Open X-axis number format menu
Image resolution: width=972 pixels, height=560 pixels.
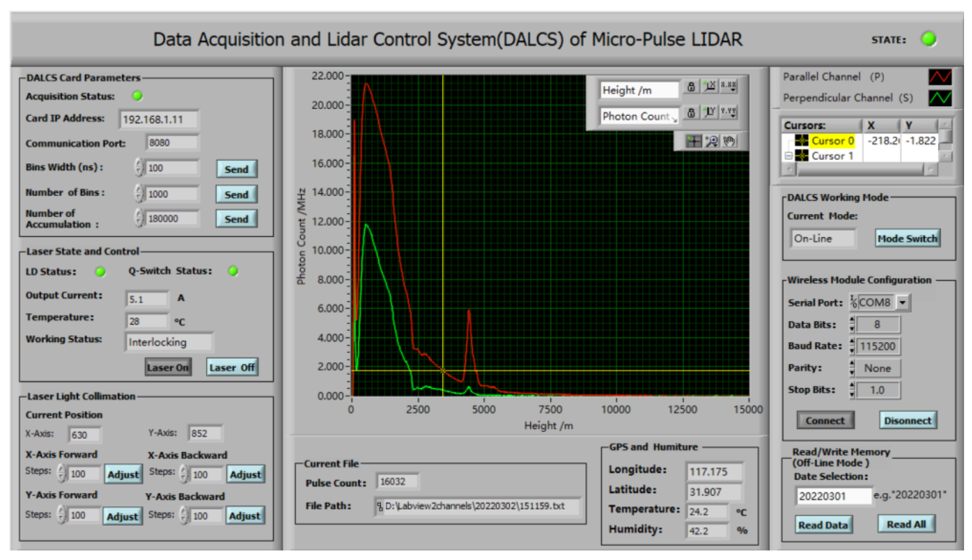point(728,86)
